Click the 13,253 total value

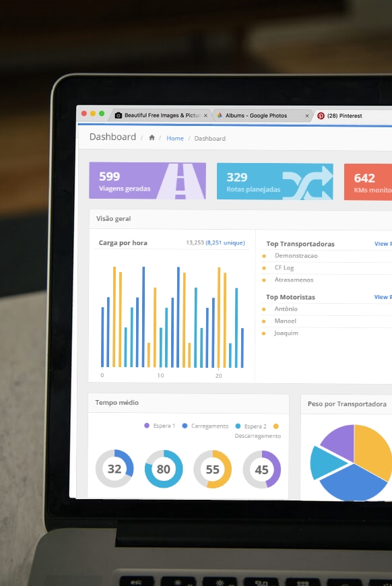(x=195, y=242)
